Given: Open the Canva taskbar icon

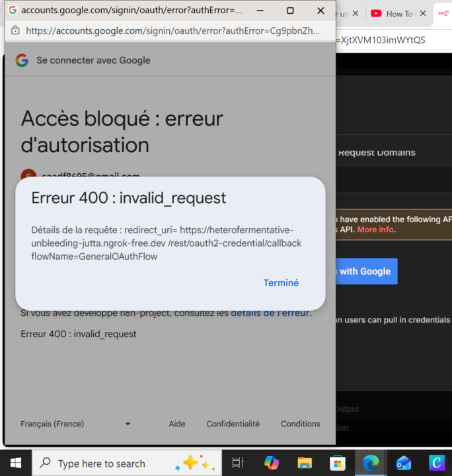Looking at the screenshot, I should point(437,463).
